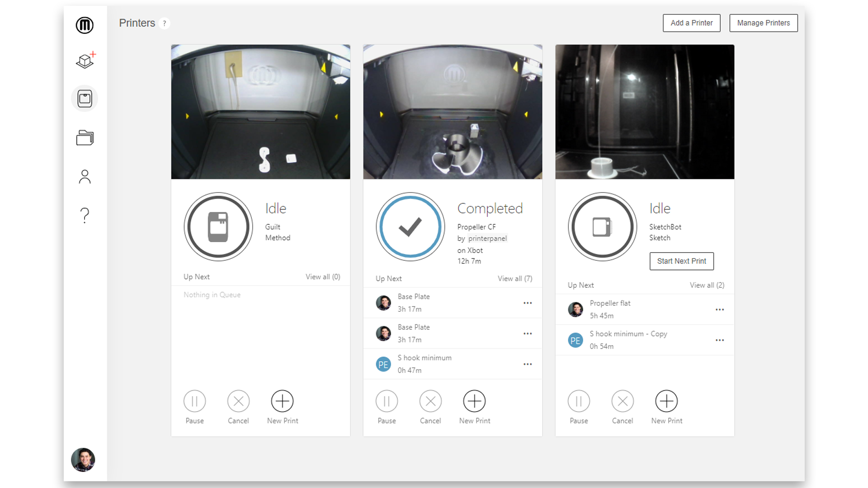
Task: Click the profile avatar in the sidebar
Action: [x=83, y=460]
